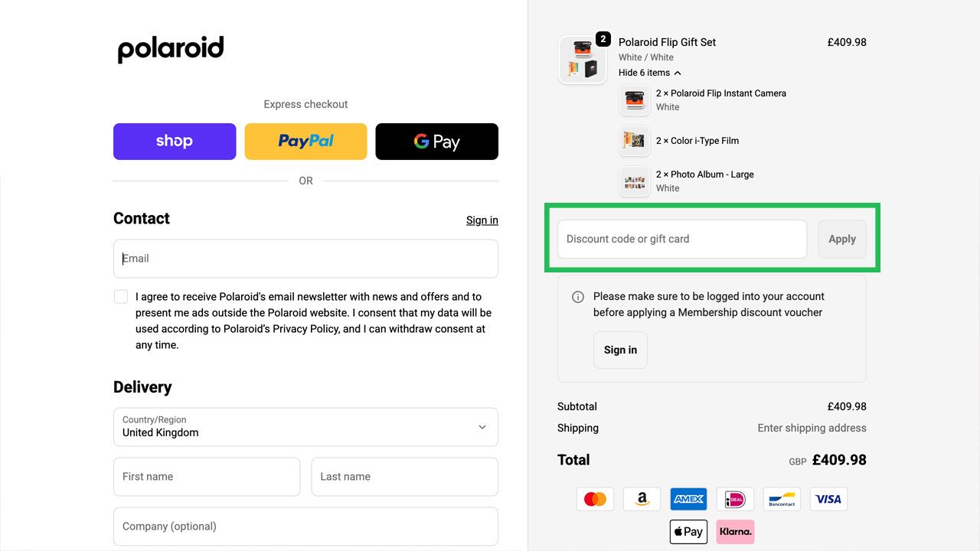Image resolution: width=980 pixels, height=551 pixels.
Task: Click the Bancontact payment icon
Action: pyautogui.click(x=781, y=498)
